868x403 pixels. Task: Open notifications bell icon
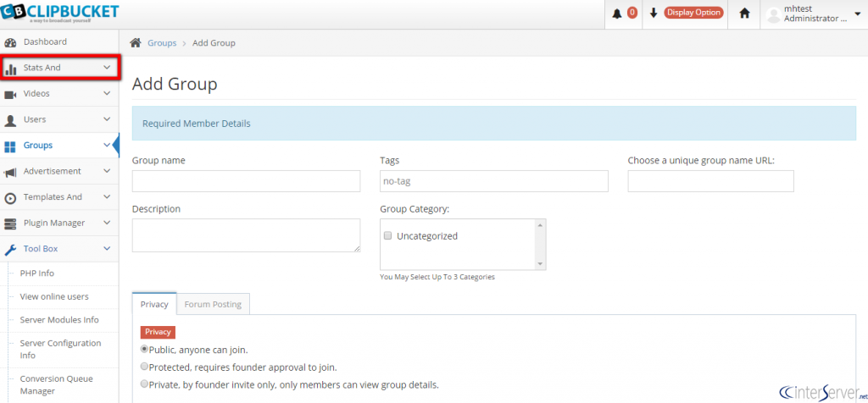pyautogui.click(x=617, y=14)
